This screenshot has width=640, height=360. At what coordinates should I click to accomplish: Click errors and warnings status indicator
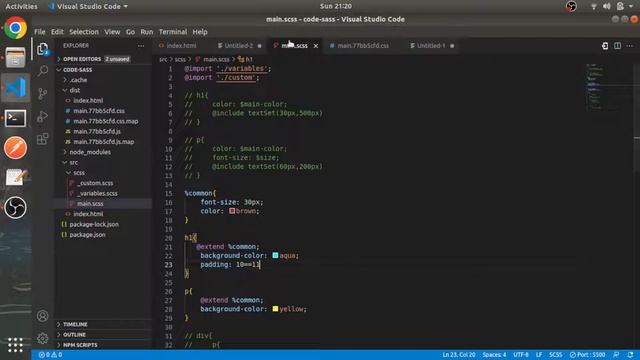click(x=50, y=355)
